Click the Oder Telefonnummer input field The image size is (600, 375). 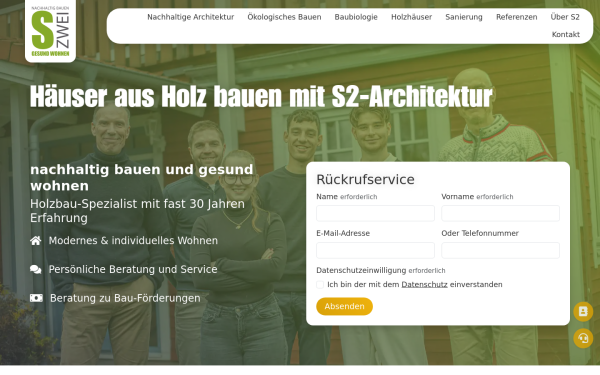[x=501, y=250]
